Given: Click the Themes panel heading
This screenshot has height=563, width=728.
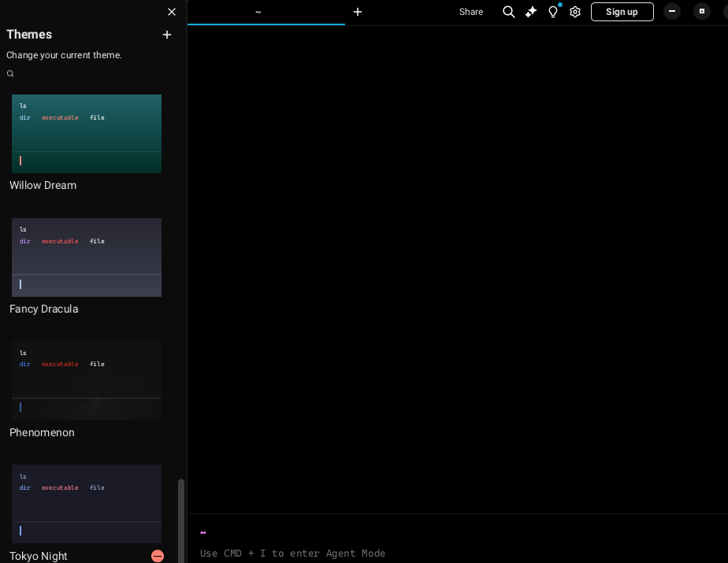Looking at the screenshot, I should click(x=29, y=35).
